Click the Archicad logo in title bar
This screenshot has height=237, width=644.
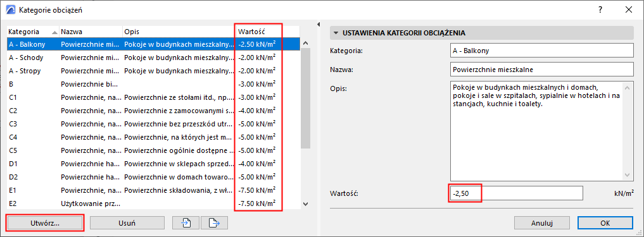[x=10, y=10]
